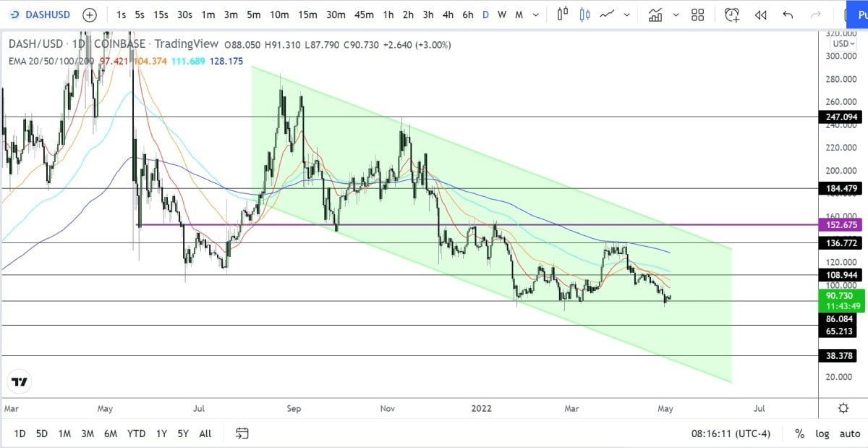Select the 10m interval

(x=279, y=14)
